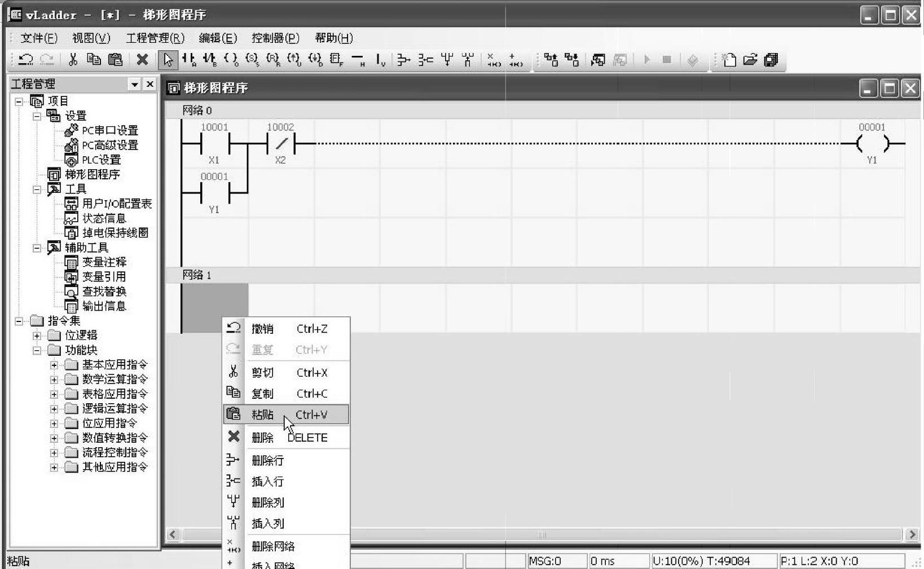
Task: Choose 粘贴 from the context menu
Action: point(287,414)
